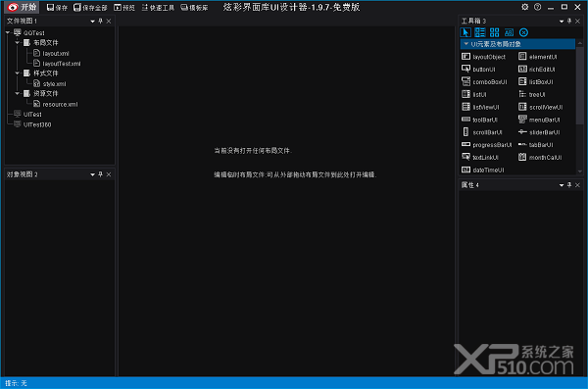Click 保存全部 save all button
The height and width of the screenshot is (389, 588).
[x=90, y=8]
